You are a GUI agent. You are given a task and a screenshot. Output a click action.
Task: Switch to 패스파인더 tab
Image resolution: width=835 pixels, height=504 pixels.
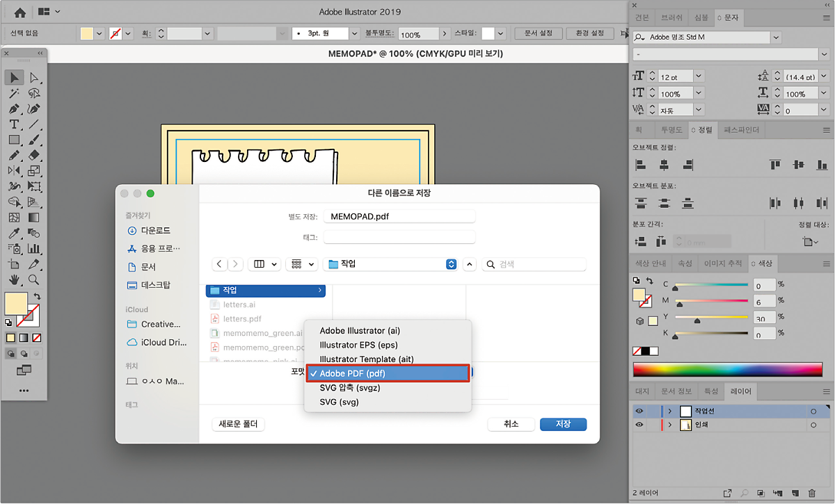pos(742,129)
